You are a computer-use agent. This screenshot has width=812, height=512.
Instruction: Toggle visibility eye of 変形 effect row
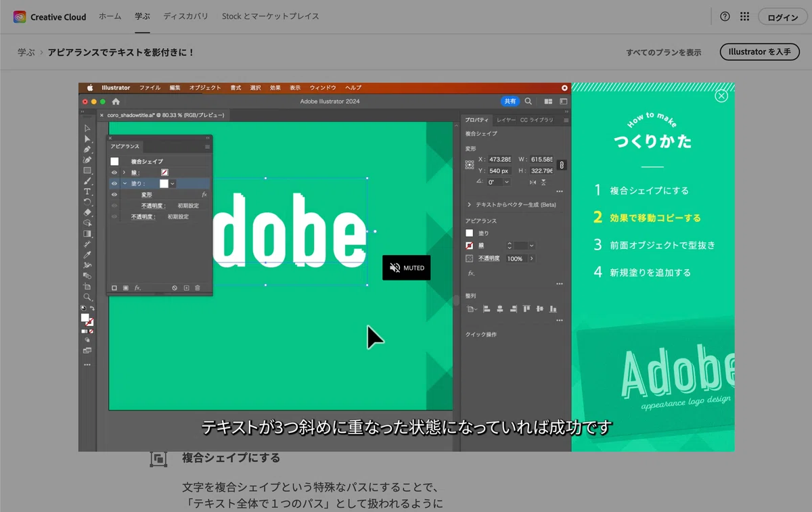point(114,195)
